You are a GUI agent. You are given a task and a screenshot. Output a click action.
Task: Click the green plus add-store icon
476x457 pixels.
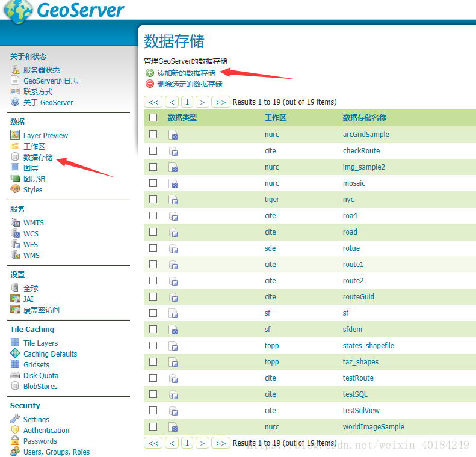[150, 73]
